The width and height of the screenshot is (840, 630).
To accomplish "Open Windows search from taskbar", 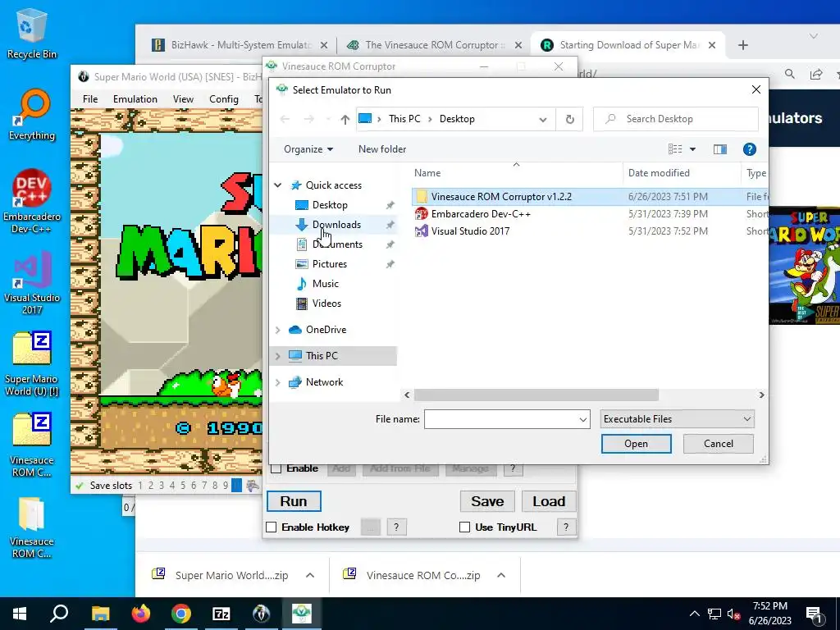I will (59, 614).
